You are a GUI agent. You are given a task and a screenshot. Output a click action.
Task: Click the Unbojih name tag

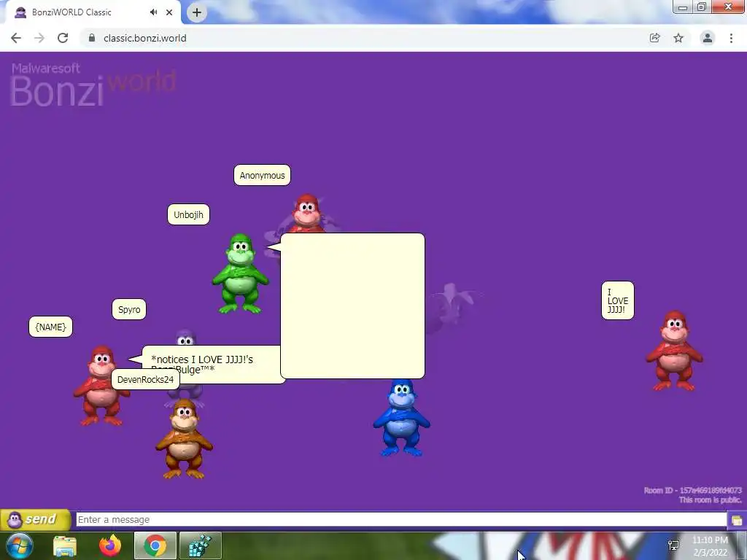coord(188,214)
